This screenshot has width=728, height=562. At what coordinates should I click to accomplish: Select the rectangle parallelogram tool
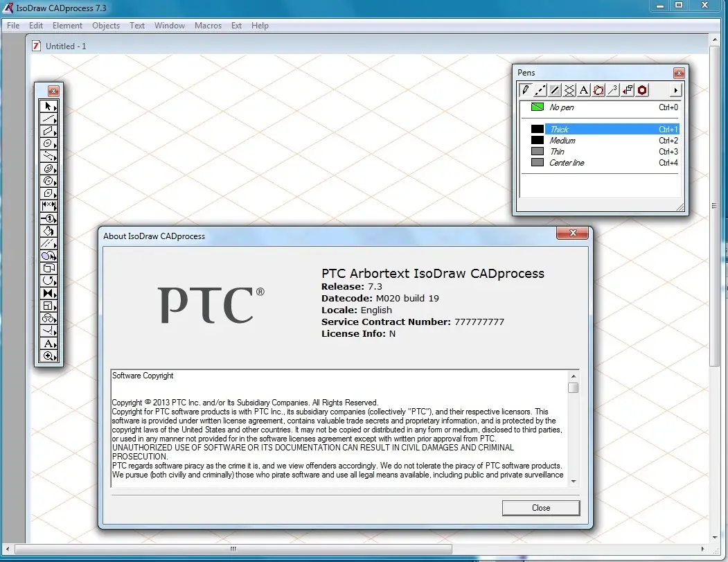(x=48, y=132)
